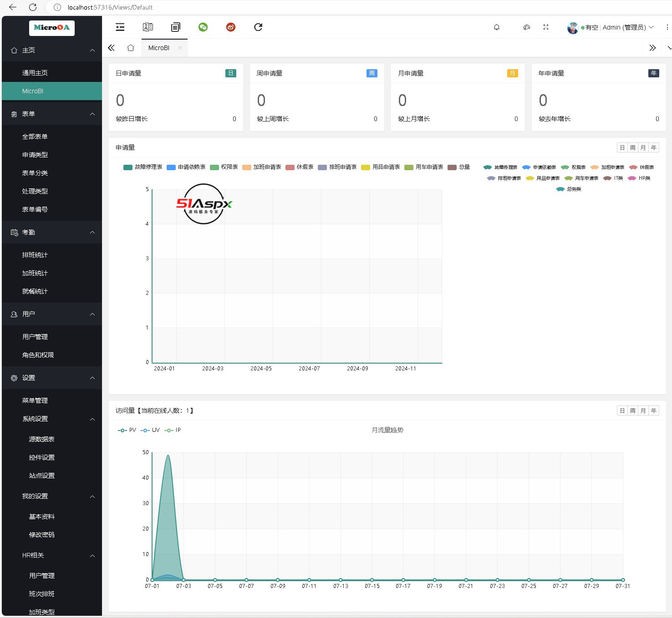Select the MicroBI page tab

point(159,48)
